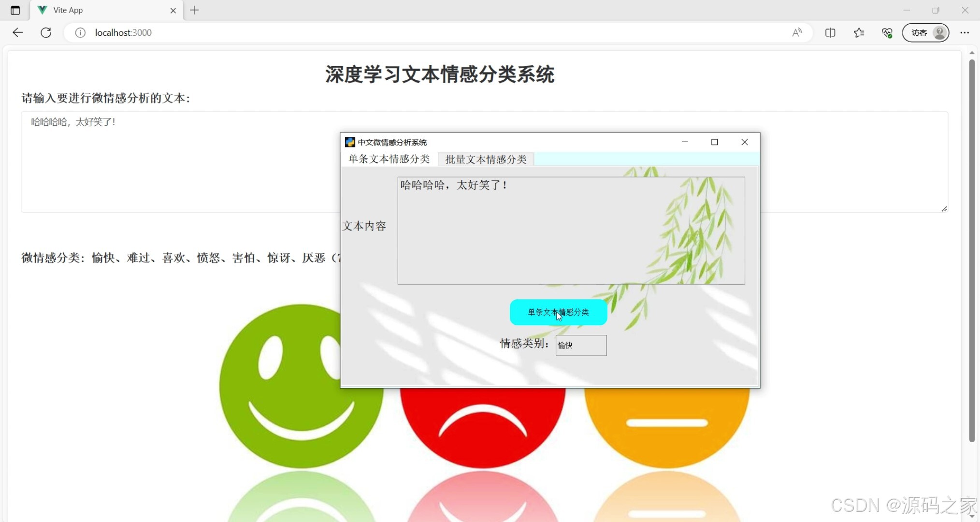Open the read aloud icon
This screenshot has height=522, width=980.
pyautogui.click(x=797, y=32)
